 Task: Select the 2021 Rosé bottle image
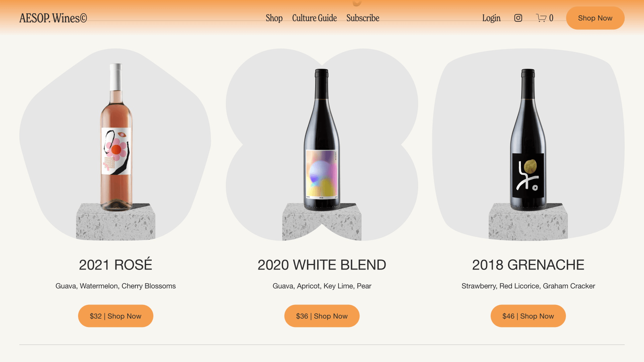(116, 137)
